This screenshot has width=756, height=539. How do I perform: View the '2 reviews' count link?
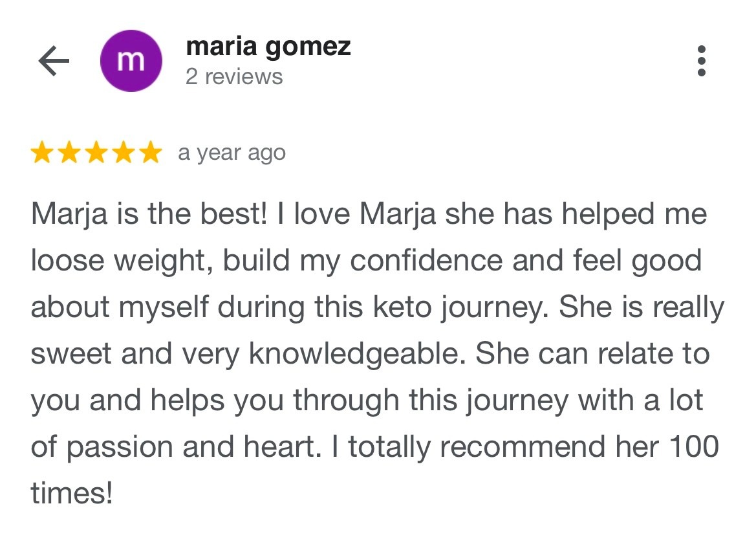click(x=234, y=77)
